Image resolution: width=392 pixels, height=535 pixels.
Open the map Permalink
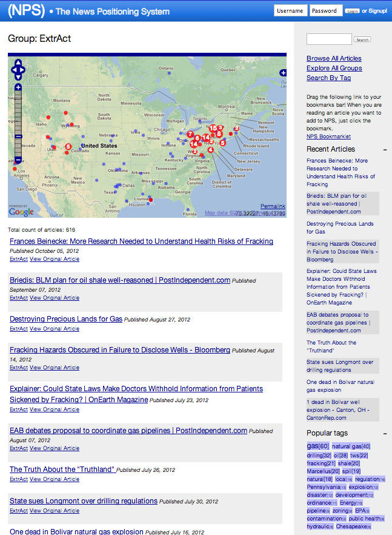pos(273,206)
